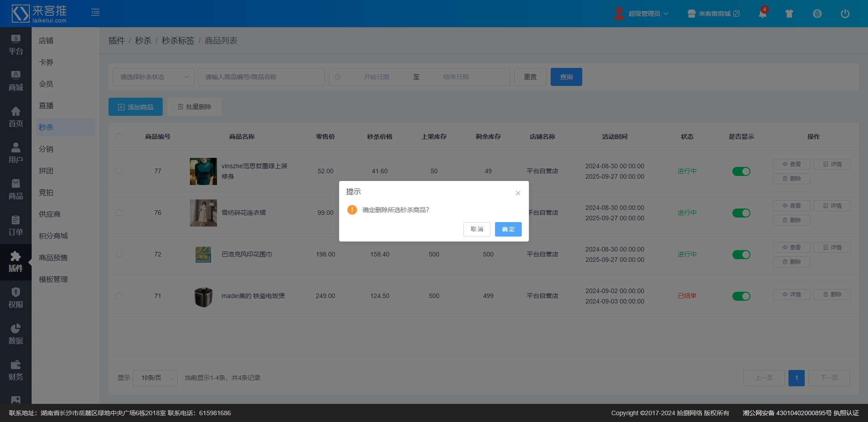This screenshot has height=422, width=868.
Task: Check the checkbox for product 72
Action: [x=119, y=254]
